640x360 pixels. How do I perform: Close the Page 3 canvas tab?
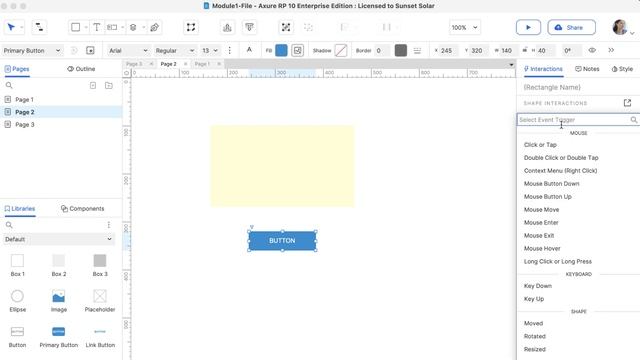[151, 64]
